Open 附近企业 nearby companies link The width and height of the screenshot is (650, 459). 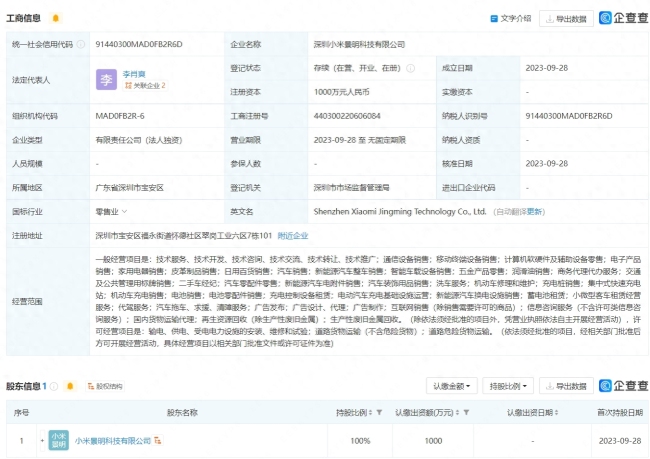pyautogui.click(x=293, y=236)
